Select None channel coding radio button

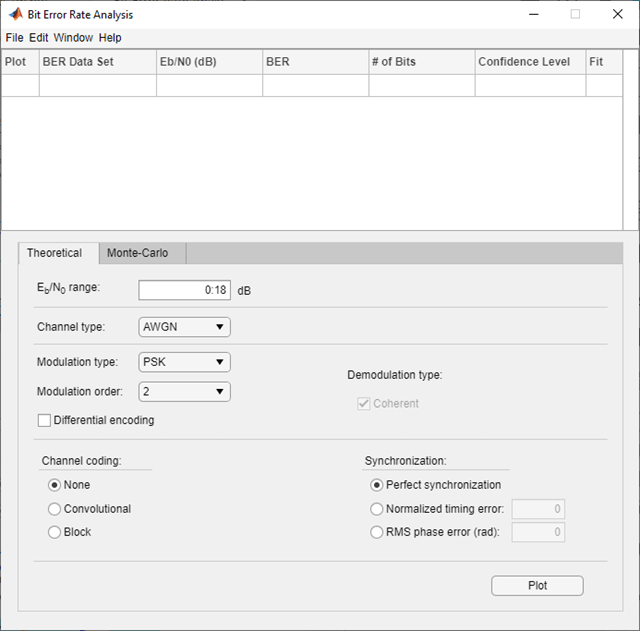click(54, 485)
